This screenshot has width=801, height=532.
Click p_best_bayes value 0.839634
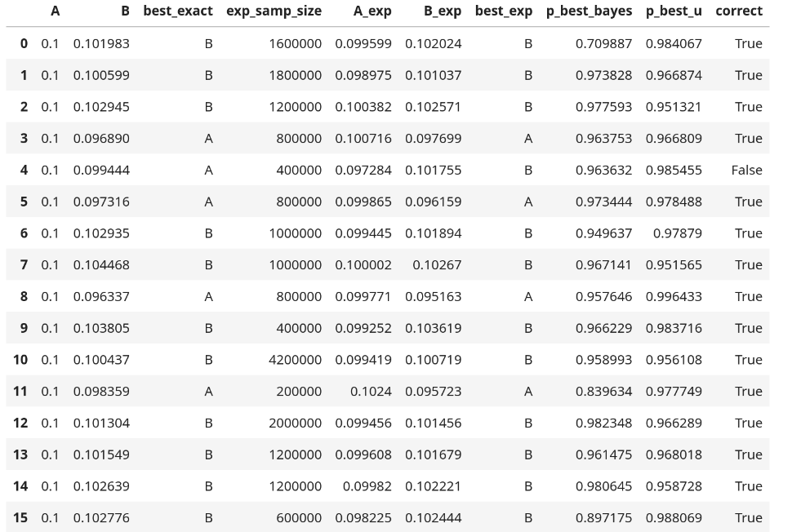click(604, 392)
